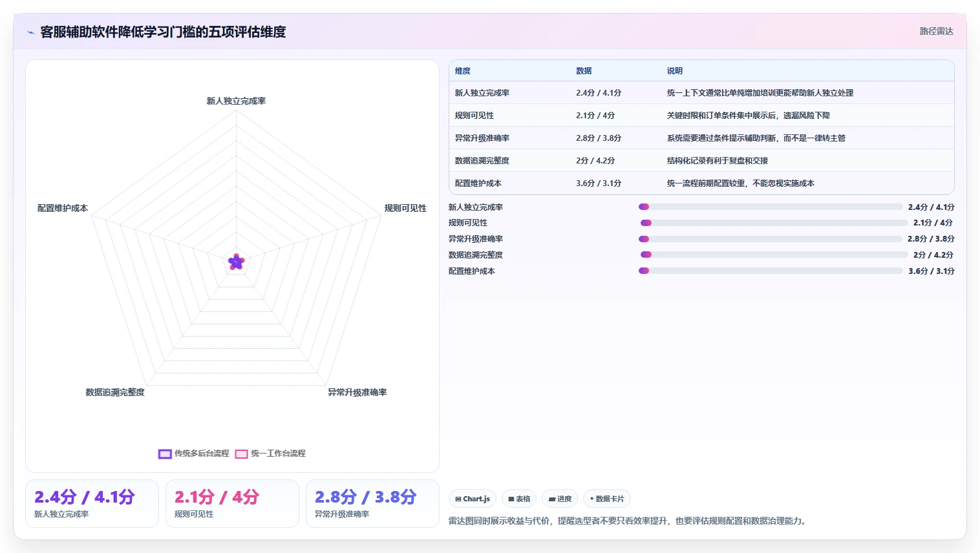Open the 2.8分 / 3.8分 stat card

coord(372,504)
